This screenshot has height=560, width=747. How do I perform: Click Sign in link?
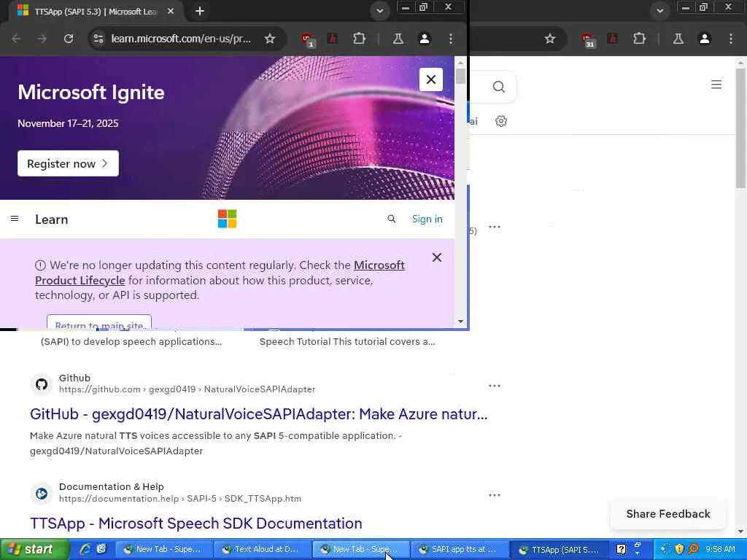[427, 219]
